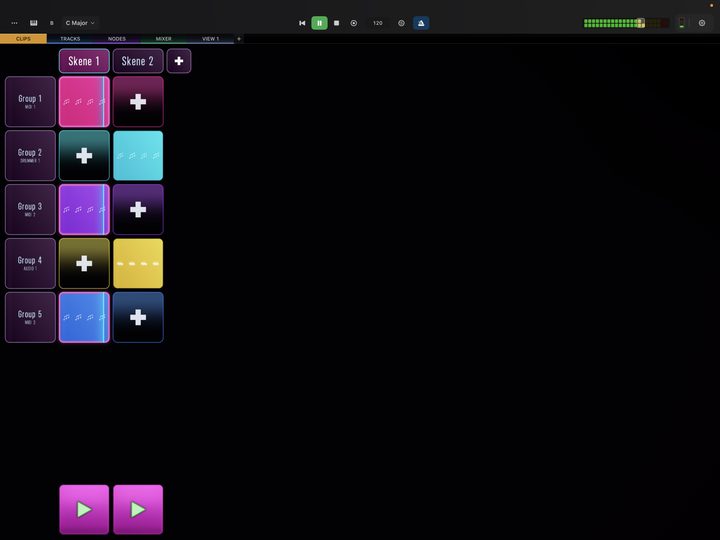Open the View 1 tab

210,39
